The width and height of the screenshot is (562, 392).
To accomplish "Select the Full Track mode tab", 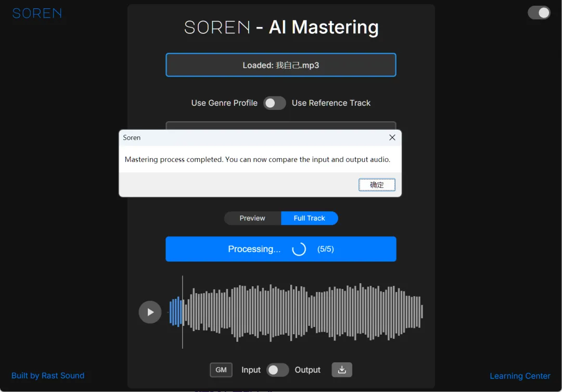I will tap(309, 218).
